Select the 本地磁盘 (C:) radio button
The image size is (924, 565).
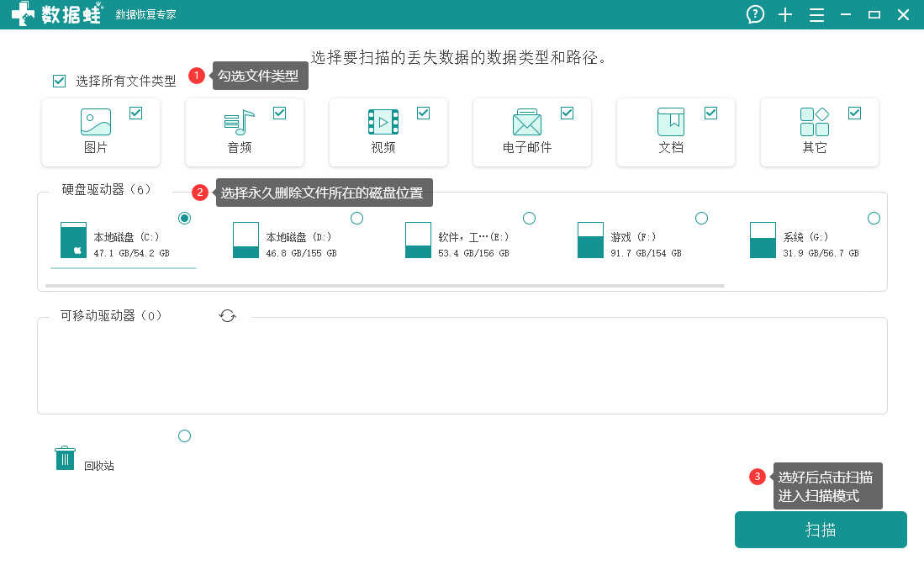[x=184, y=218]
